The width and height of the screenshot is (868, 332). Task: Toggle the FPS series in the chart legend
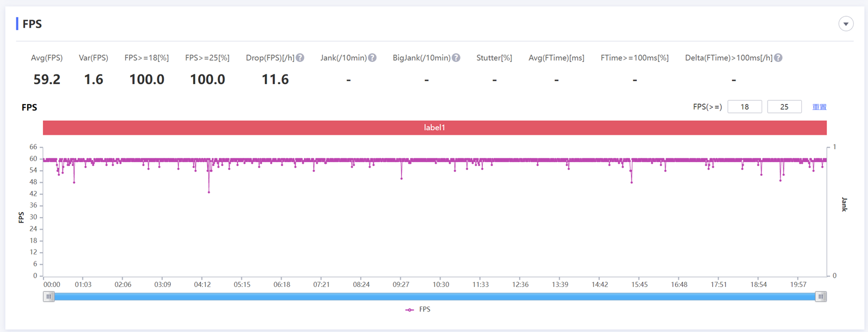[418, 309]
